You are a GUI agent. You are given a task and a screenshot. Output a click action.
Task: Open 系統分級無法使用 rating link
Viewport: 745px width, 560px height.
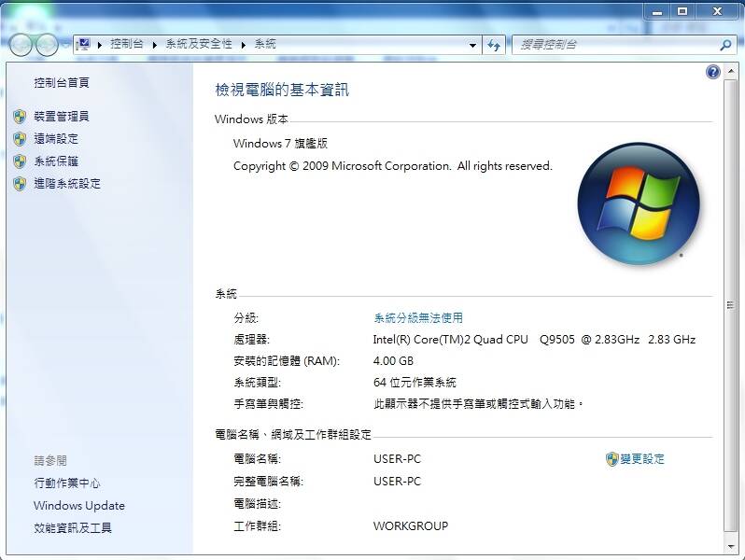pyautogui.click(x=418, y=317)
